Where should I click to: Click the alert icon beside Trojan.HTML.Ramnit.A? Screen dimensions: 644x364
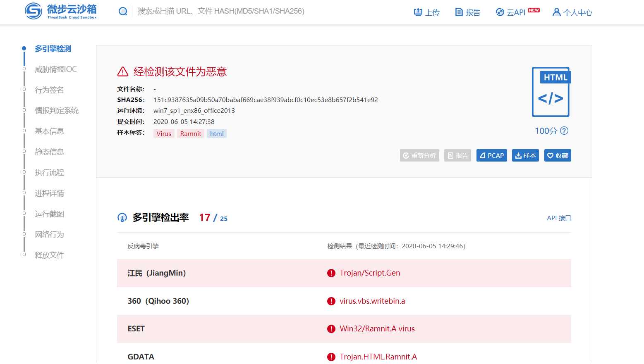coord(331,357)
